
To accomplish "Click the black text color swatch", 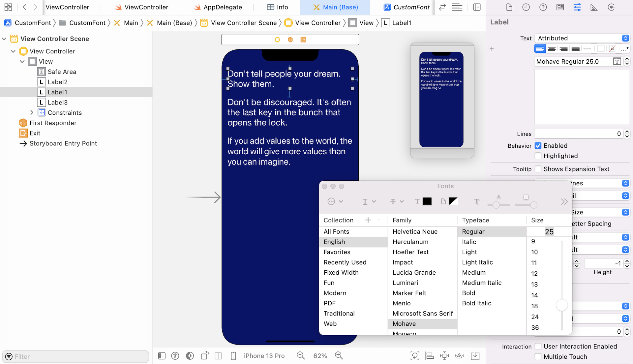I will pyautogui.click(x=427, y=201).
